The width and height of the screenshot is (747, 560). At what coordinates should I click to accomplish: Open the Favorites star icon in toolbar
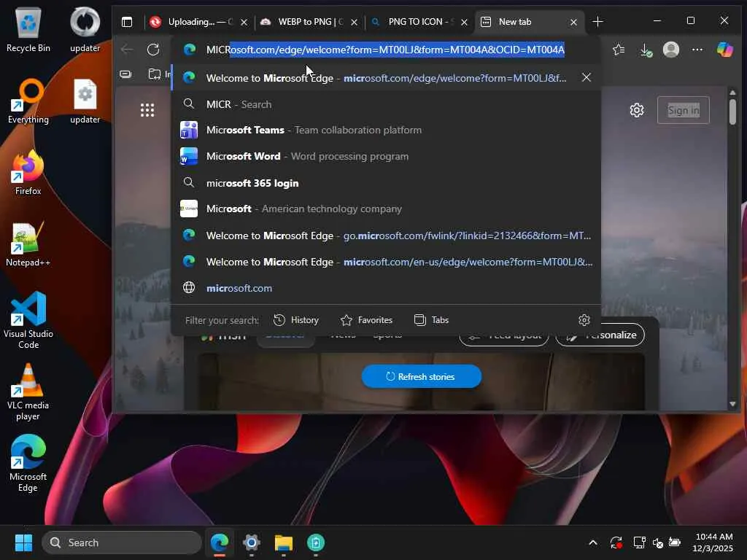(619, 50)
